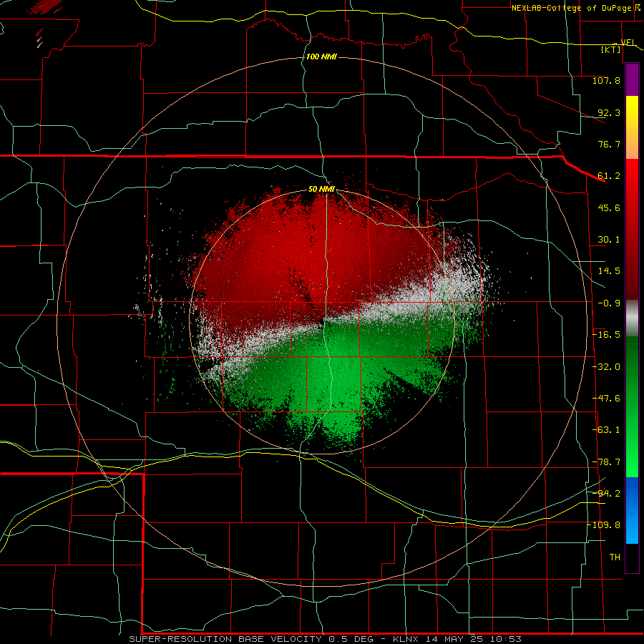Viewport: 644px width, 644px height.
Task: Click the 45.6 velocity scale value
Action: 609,208
